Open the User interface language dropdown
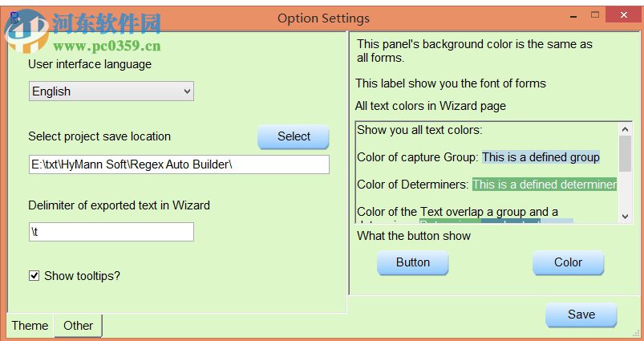Screen dimensions: 644x341 click(111, 91)
